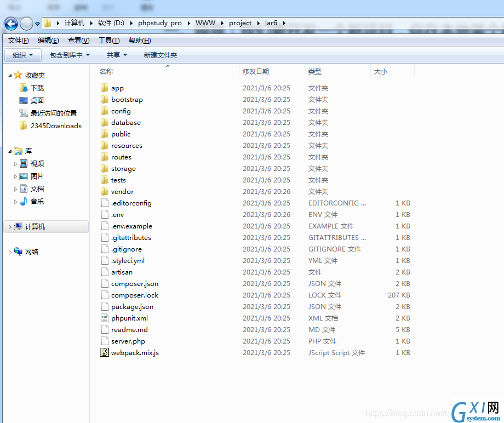504x423 pixels.
Task: Open the View (查看) menu
Action: point(78,40)
